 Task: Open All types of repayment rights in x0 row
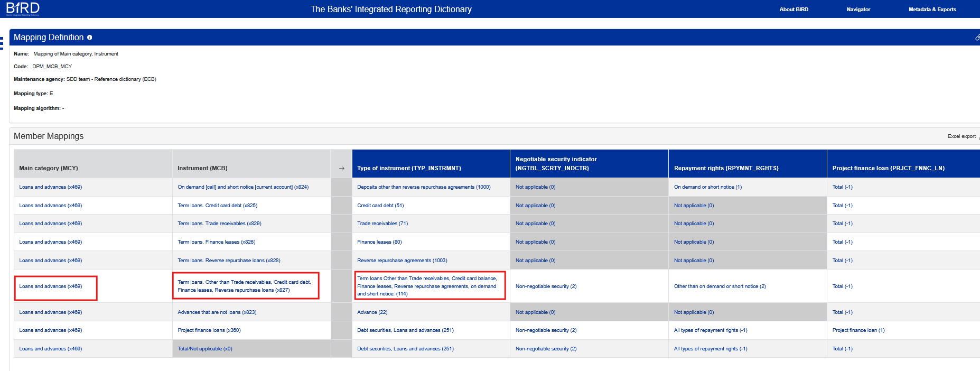coord(711,349)
